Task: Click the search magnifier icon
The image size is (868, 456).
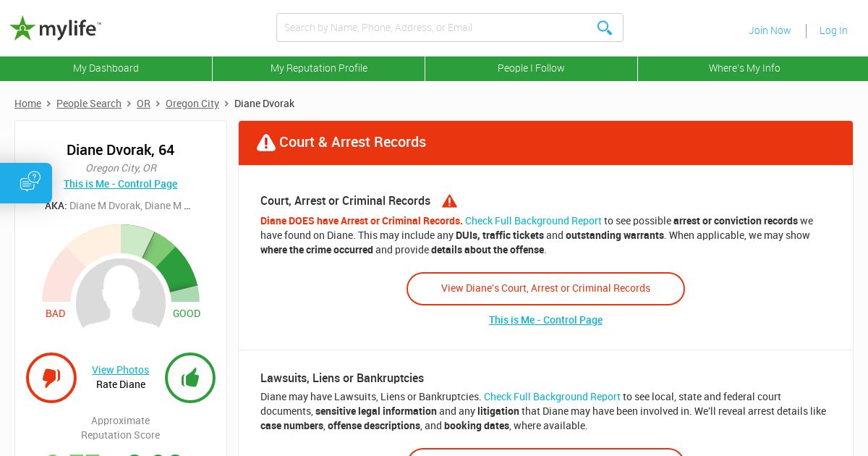Action: click(x=605, y=28)
